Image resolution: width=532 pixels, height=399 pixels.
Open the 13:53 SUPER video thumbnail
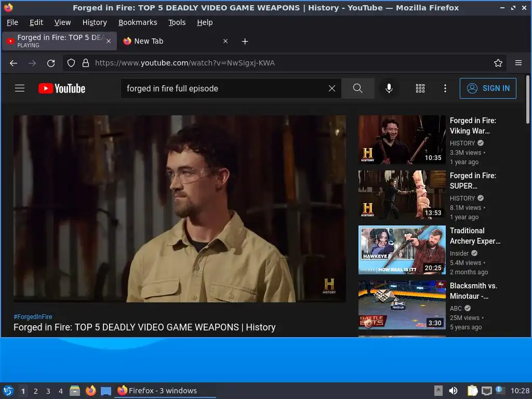tap(402, 194)
